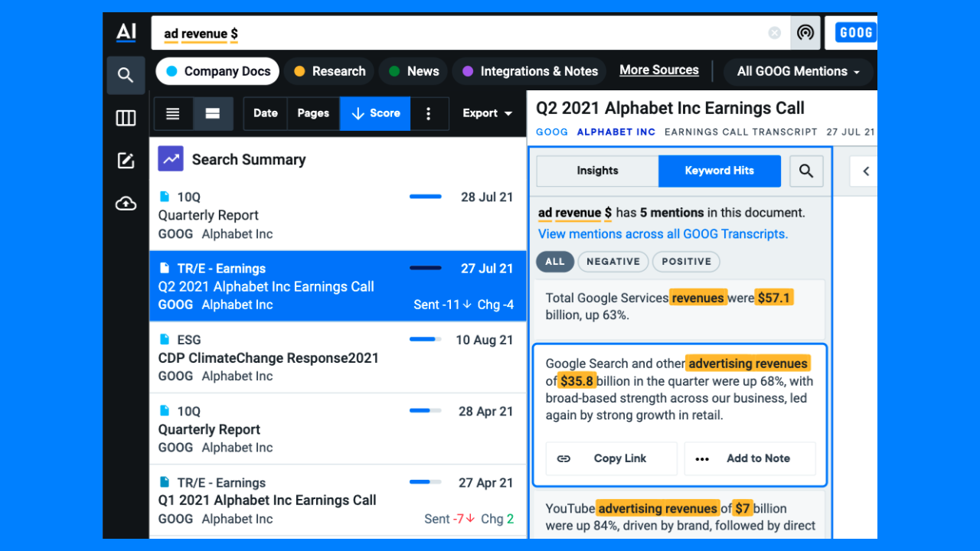Image resolution: width=980 pixels, height=551 pixels.
Task: Open CDP ClimateChange Response2021 result
Action: click(338, 357)
